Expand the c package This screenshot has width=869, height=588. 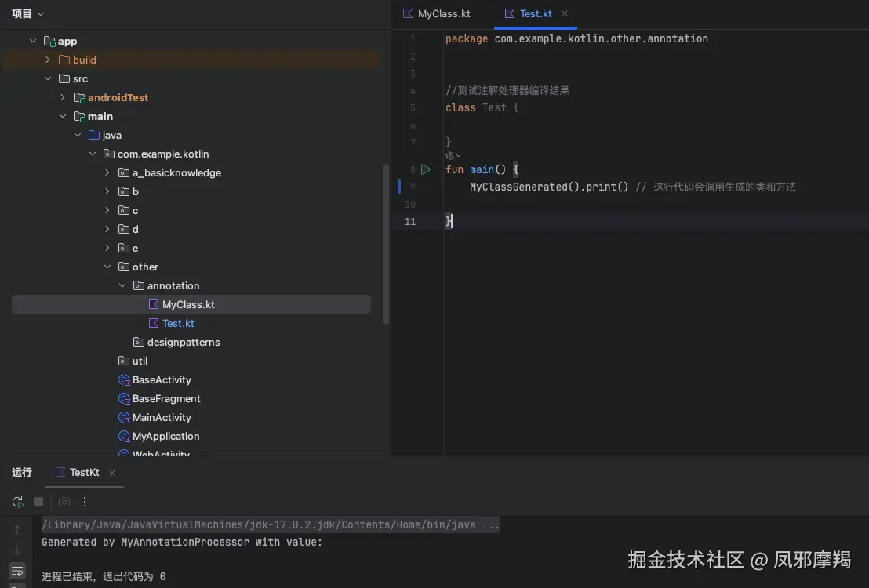click(107, 211)
